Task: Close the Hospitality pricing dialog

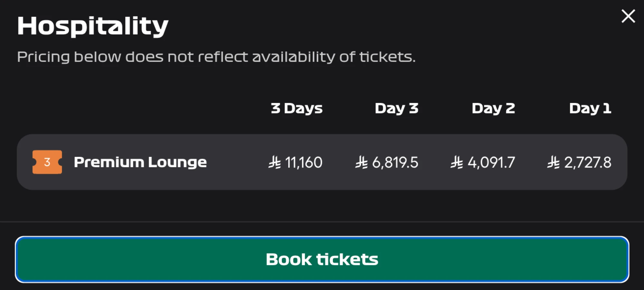Action: click(628, 16)
